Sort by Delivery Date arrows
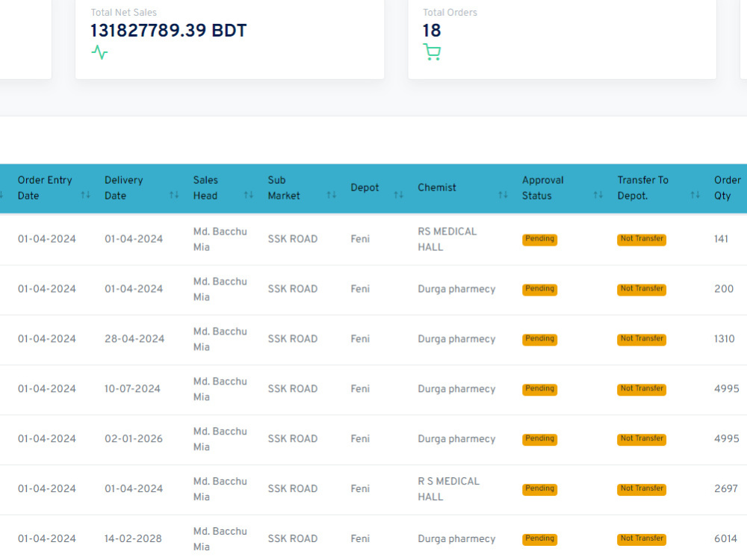Screen dimensions: 747x560 click(174, 195)
